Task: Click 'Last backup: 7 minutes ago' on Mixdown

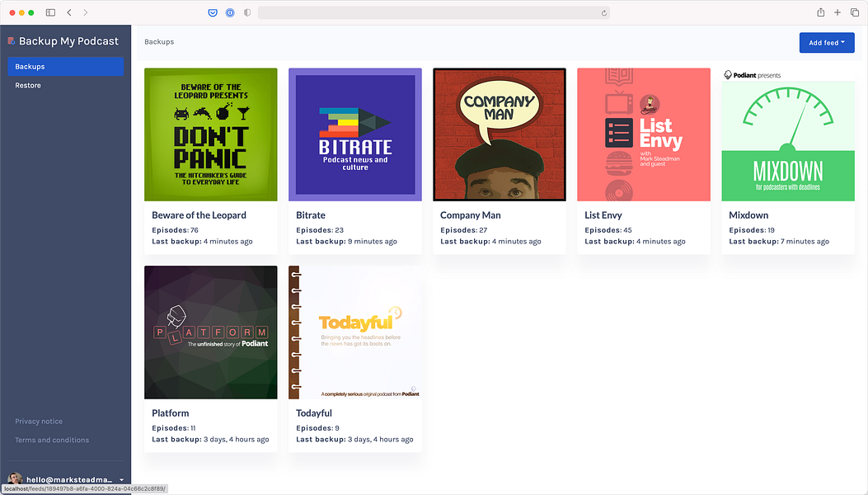Action: [779, 242]
